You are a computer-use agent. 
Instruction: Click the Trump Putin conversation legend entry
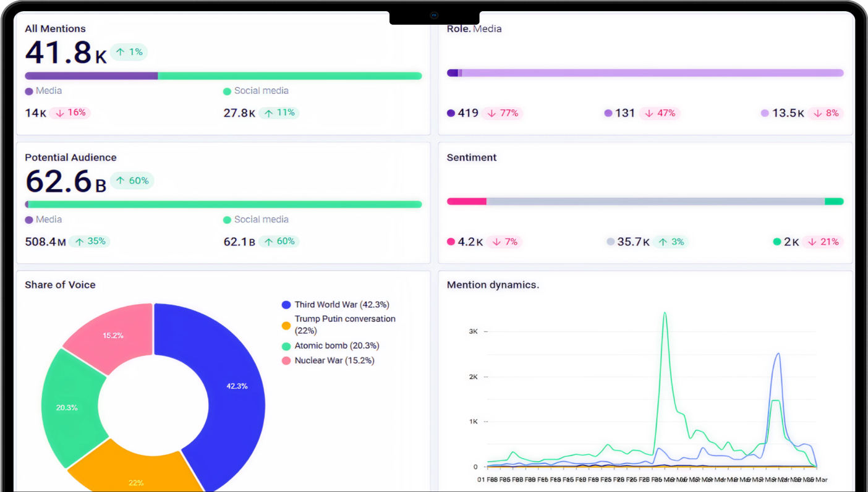(338, 324)
